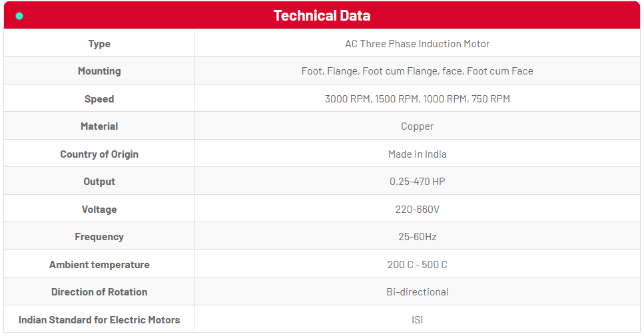Click the Made in India value
Screen dimensions: 644x336
417,154
